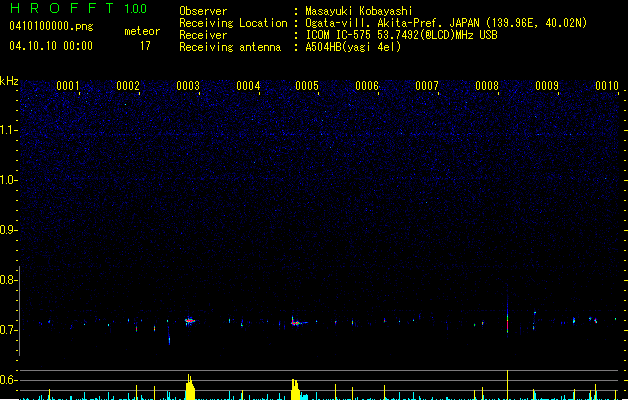Viewport: 629px width, 400px height.
Task: Click time marker 0008
Action: (487, 85)
